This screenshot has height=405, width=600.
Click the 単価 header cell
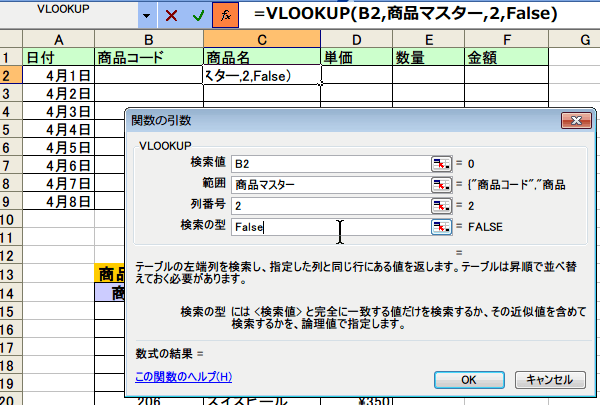pos(357,57)
